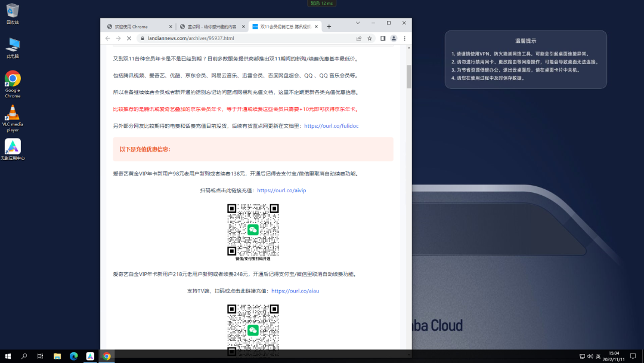Click the site lock icon in address bar
The height and width of the screenshot is (363, 644).
coord(143,38)
